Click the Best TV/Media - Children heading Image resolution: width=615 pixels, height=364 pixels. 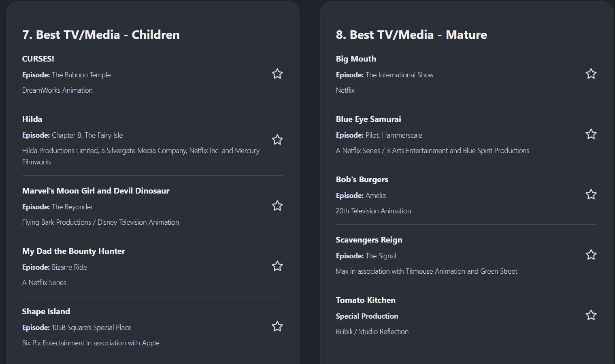[x=101, y=35]
